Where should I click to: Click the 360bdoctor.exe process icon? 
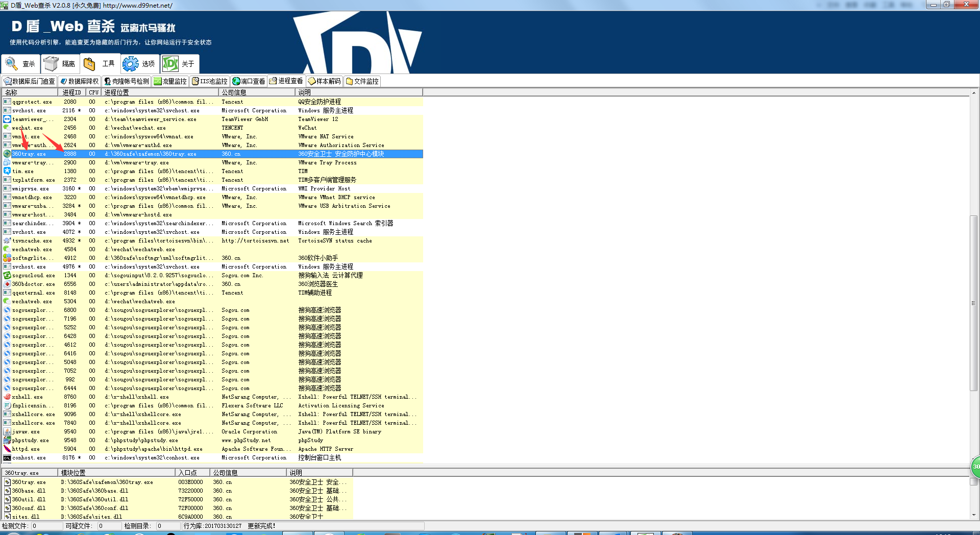[x=7, y=284]
